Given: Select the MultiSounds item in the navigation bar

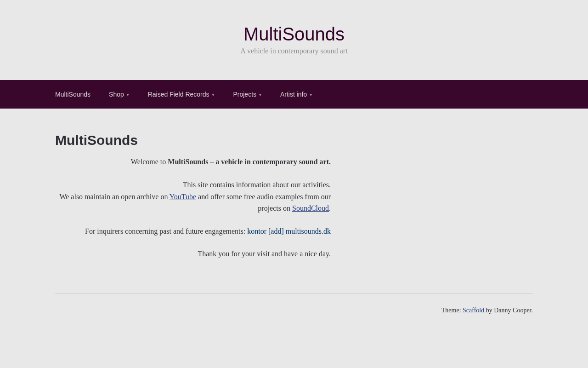Looking at the screenshot, I should pyautogui.click(x=73, y=94).
